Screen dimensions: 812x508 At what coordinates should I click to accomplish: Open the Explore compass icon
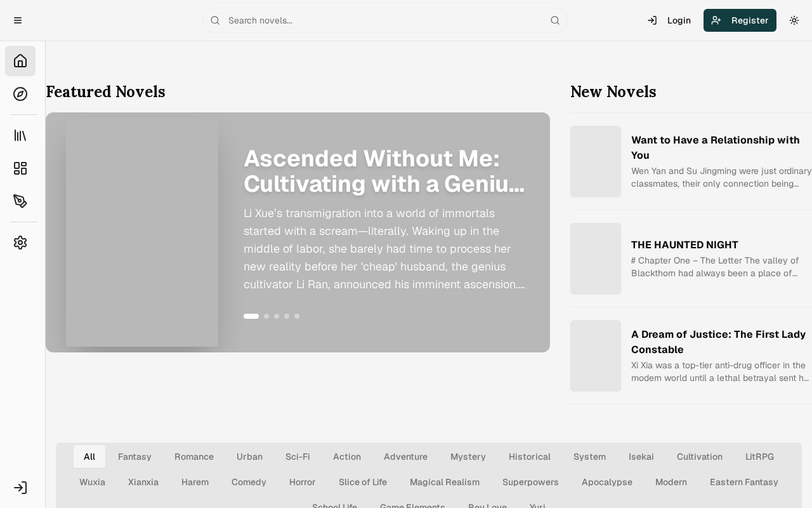click(20, 94)
